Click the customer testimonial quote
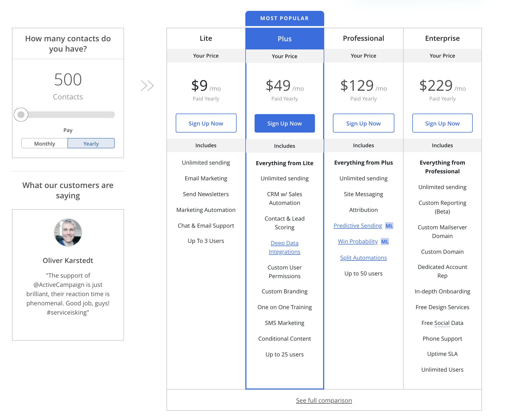 [x=68, y=294]
